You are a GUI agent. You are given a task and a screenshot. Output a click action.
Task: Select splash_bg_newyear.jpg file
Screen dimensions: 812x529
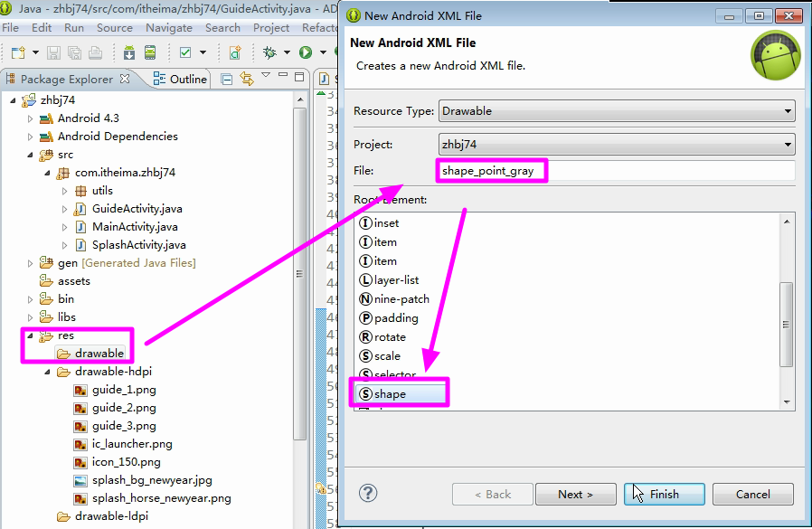click(152, 480)
